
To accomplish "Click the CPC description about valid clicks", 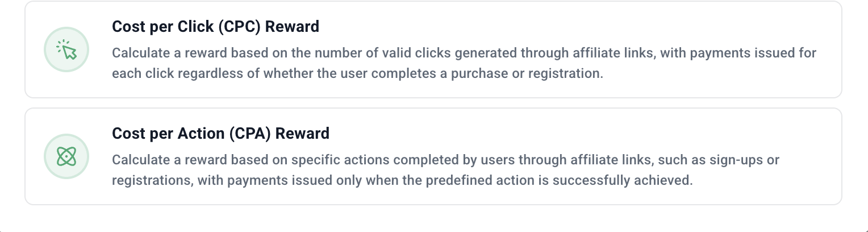I will (464, 53).
